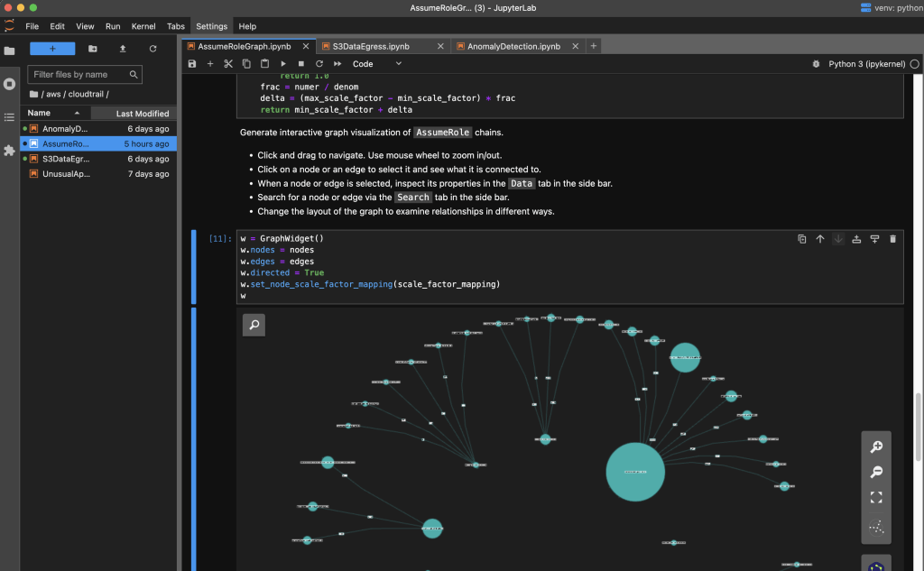Screen dimensions: 924x571
Task: Open the Settings menu
Action: coord(211,26)
